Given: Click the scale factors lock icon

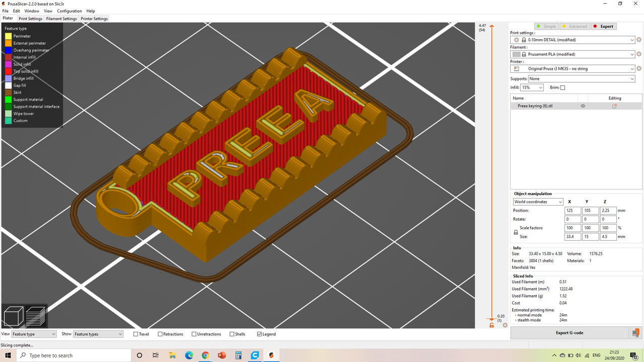Looking at the screenshot, I should tap(516, 232).
